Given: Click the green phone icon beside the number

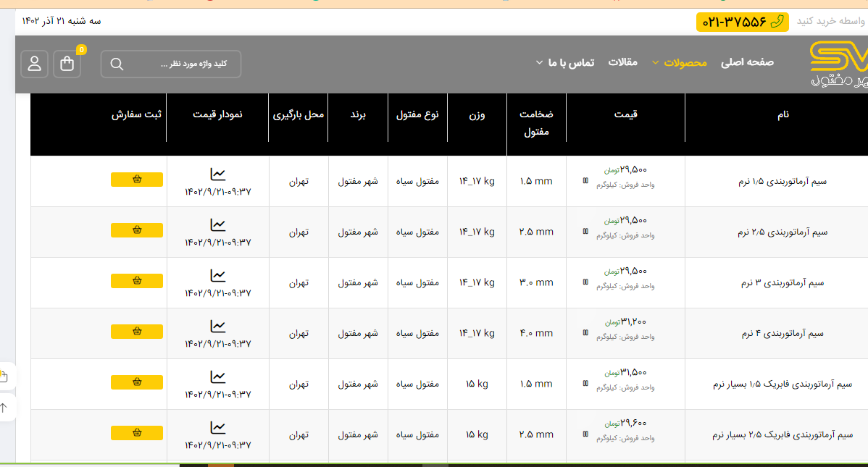Looking at the screenshot, I should coord(777,22).
